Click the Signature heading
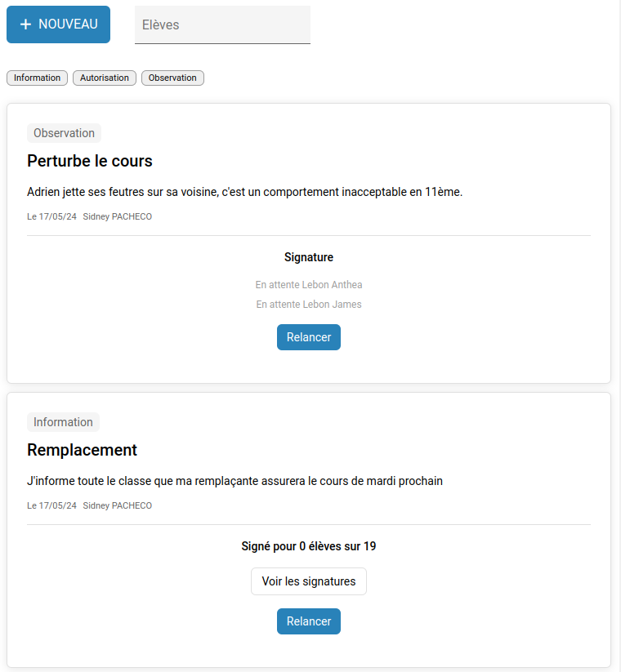The width and height of the screenshot is (621, 672). click(309, 257)
